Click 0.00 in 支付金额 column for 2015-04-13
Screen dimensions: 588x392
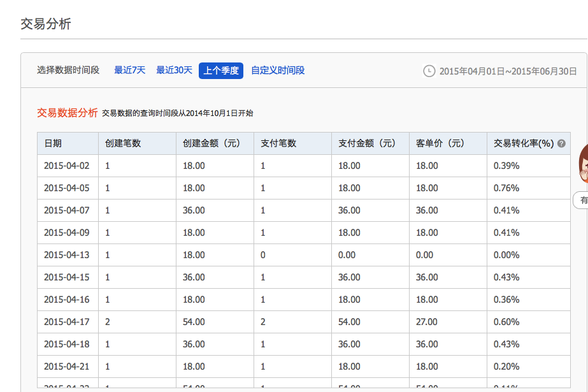[x=347, y=255]
